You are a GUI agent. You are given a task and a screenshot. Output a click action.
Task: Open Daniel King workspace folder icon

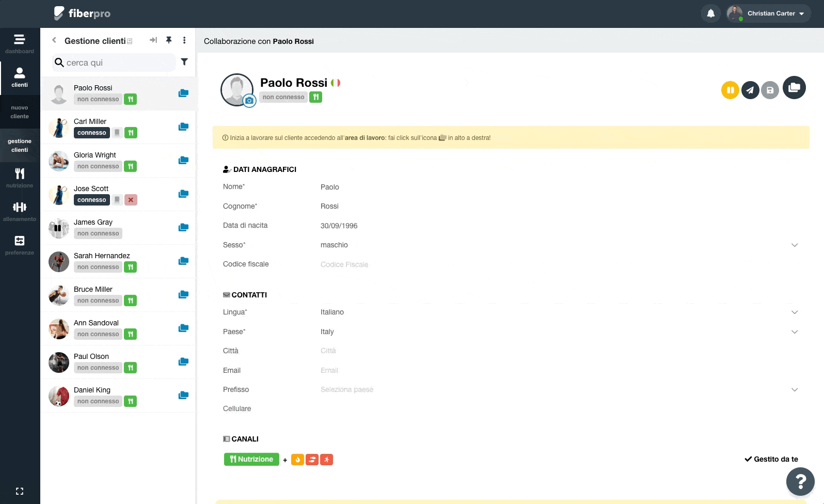click(x=183, y=396)
